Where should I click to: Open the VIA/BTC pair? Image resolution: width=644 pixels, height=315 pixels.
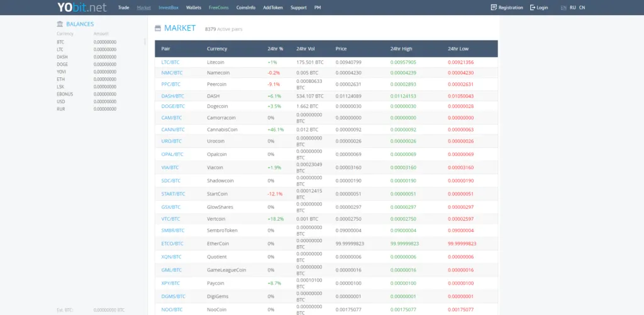point(170,168)
